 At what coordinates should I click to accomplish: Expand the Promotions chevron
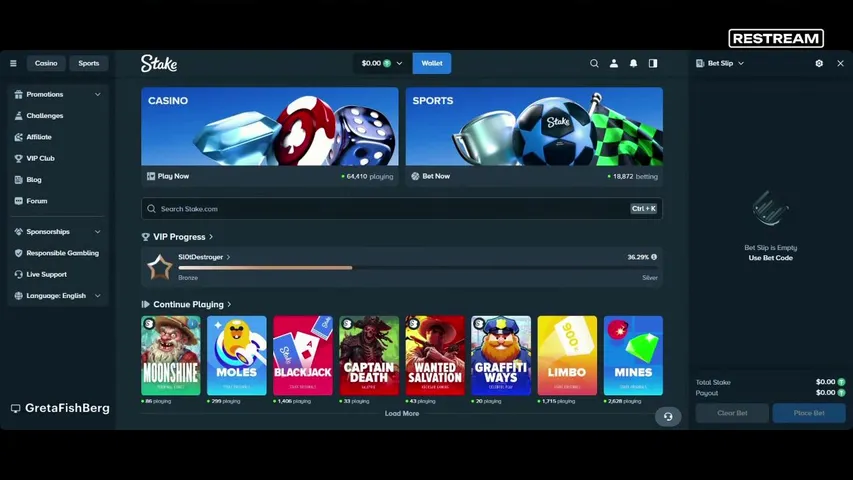click(97, 94)
